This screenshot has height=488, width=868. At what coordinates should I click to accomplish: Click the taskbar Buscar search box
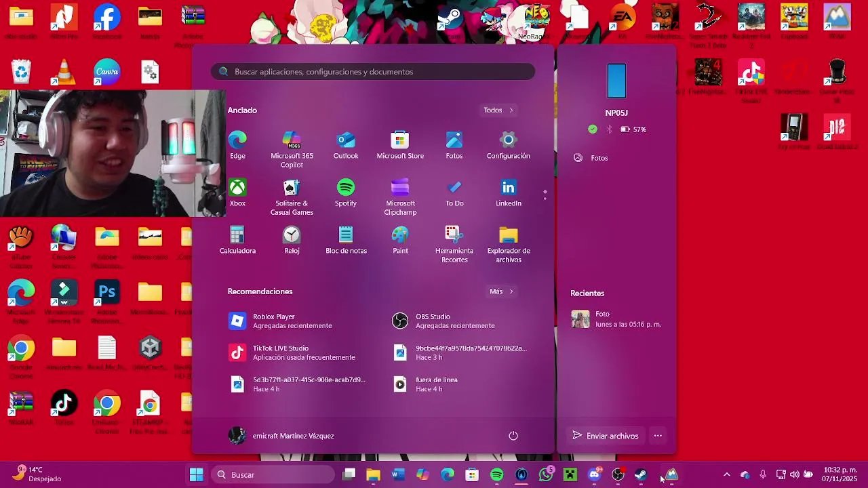tap(273, 474)
